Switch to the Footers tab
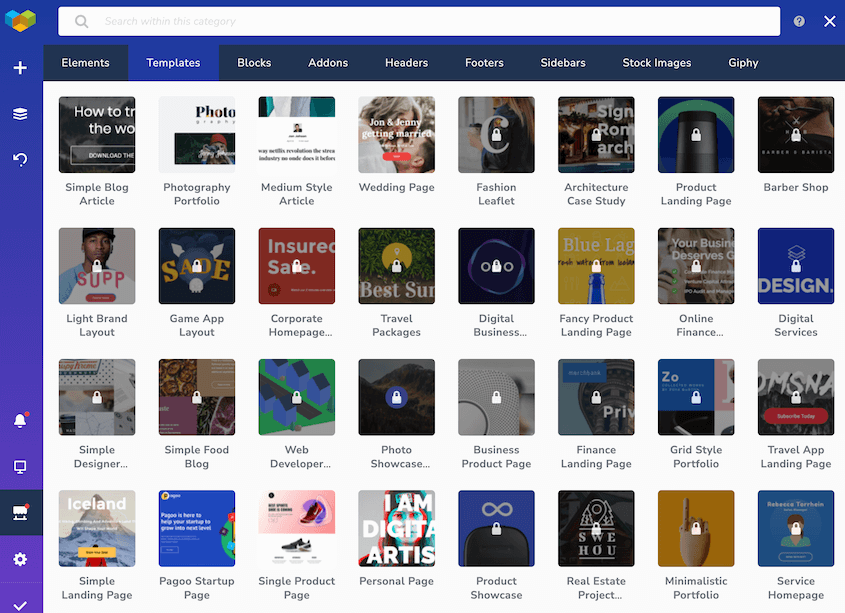This screenshot has height=613, width=845. (484, 63)
